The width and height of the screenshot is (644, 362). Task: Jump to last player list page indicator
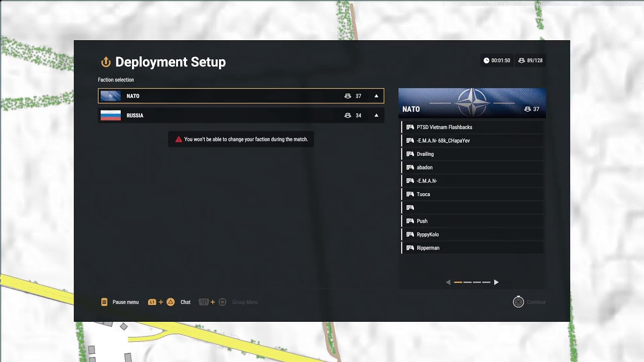click(x=486, y=283)
